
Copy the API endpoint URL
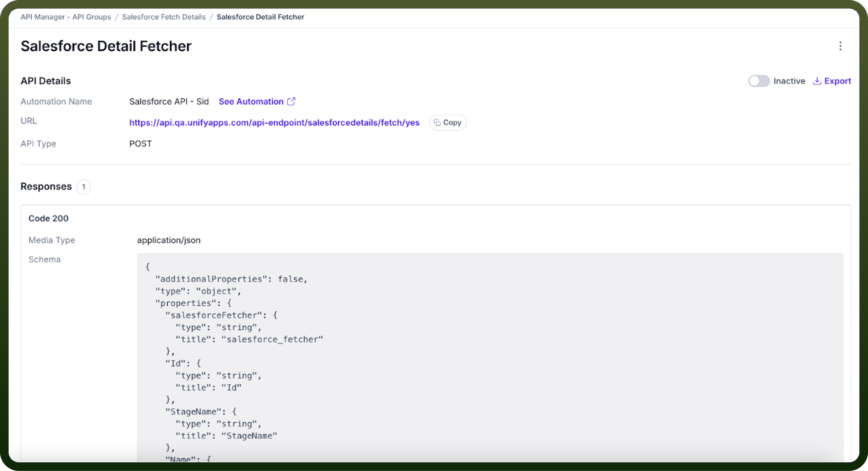pos(448,123)
